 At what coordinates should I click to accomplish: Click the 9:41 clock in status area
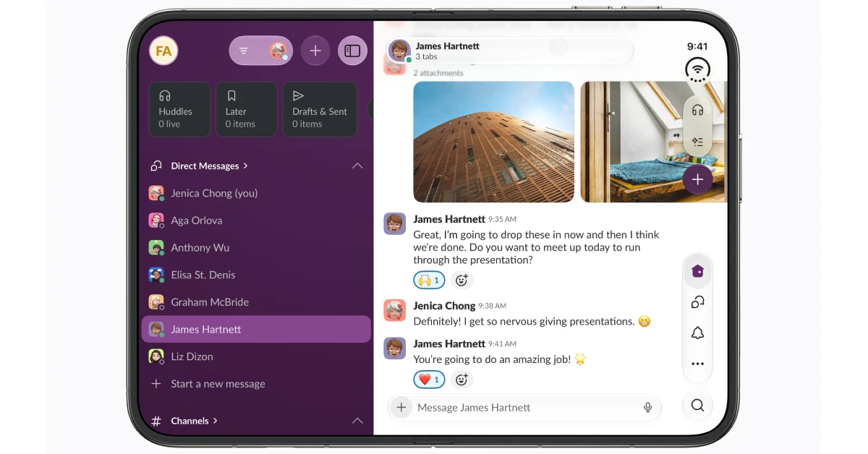click(x=697, y=46)
